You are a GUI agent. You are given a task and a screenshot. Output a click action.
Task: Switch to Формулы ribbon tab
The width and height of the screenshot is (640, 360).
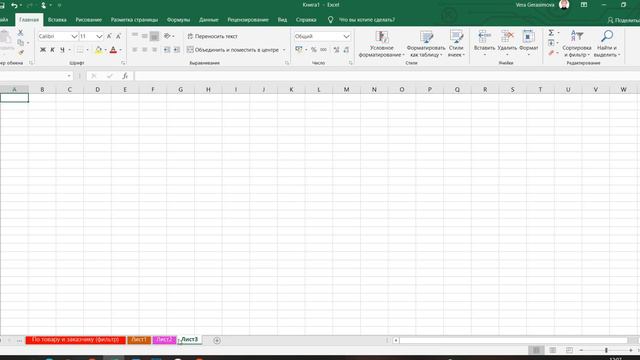point(178,20)
